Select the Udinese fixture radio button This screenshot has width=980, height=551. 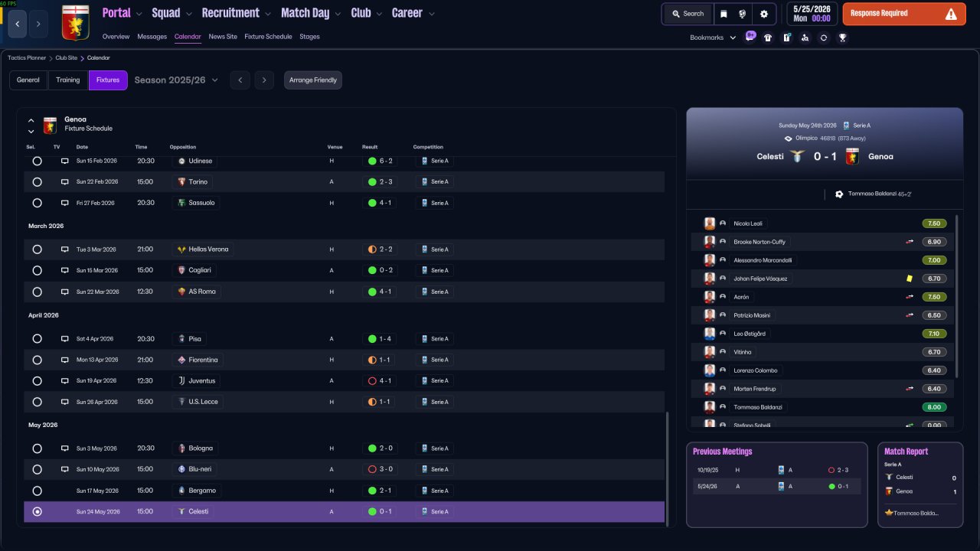(x=37, y=161)
